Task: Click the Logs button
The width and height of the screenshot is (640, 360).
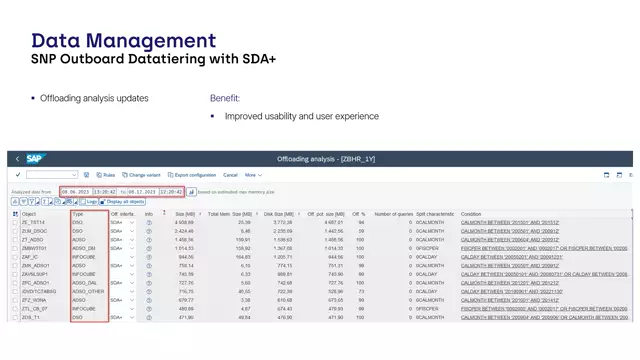Action: (x=89, y=202)
